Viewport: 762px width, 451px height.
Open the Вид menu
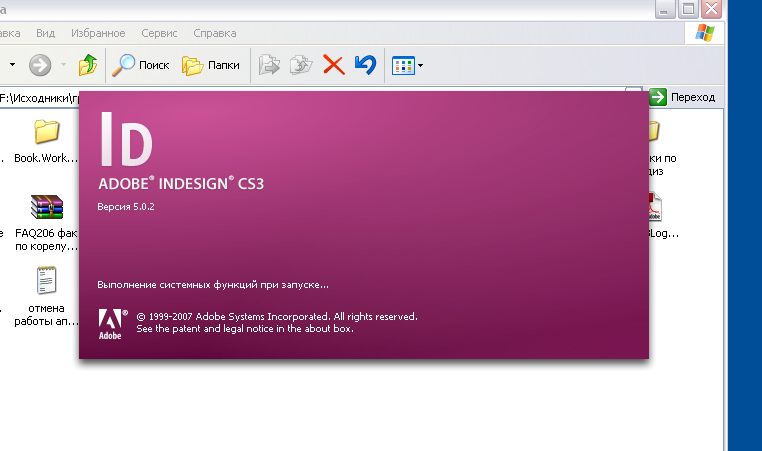(45, 33)
